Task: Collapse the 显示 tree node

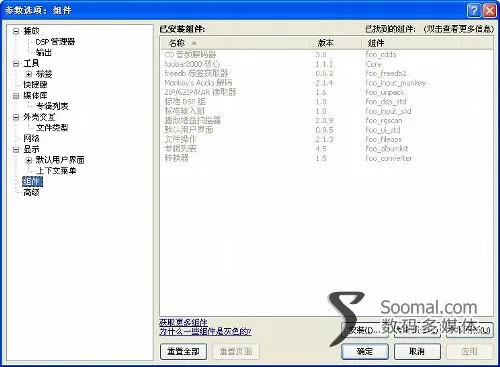Action: coord(16,150)
